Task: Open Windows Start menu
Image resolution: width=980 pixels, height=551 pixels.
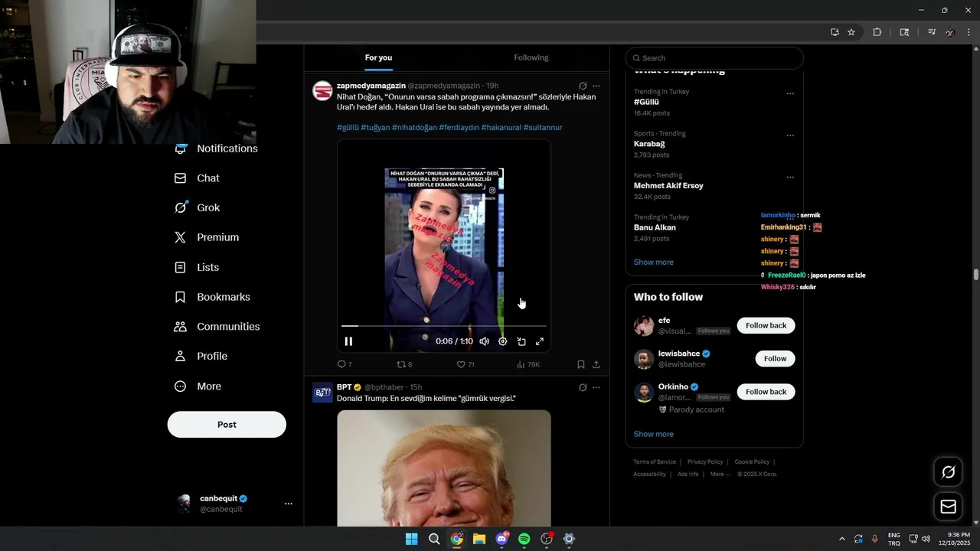Action: coord(411,539)
